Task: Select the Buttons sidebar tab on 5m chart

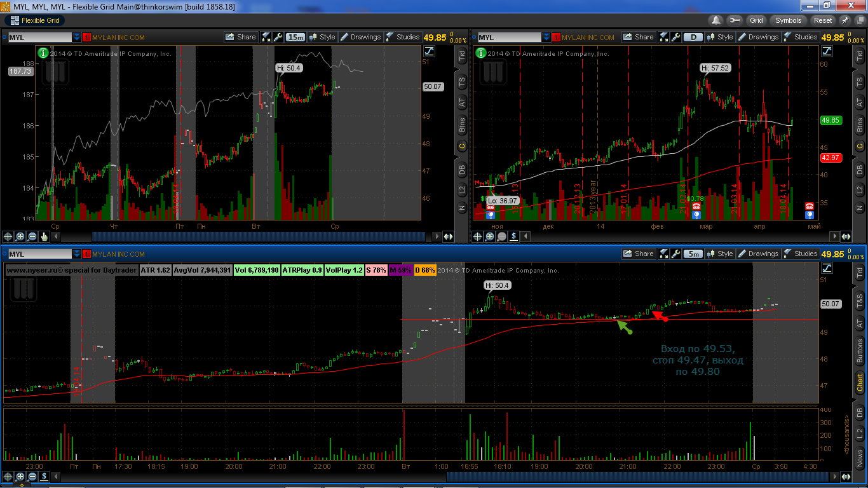Action: tap(860, 351)
